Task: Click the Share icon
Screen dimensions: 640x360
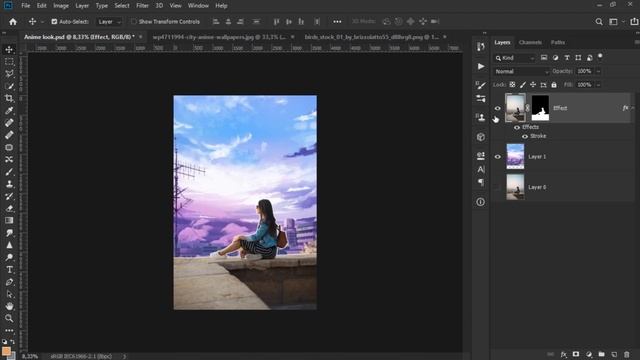Action: [634, 22]
